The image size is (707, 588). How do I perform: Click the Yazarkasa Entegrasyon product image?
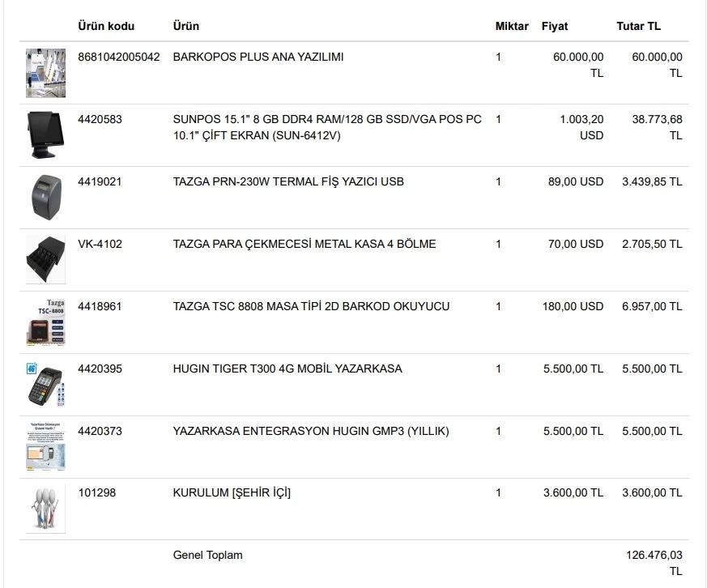tap(45, 446)
